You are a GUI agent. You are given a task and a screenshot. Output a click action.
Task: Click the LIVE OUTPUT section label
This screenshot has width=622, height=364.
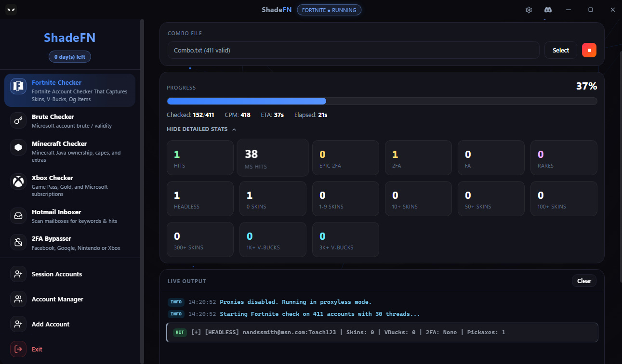[187, 281]
